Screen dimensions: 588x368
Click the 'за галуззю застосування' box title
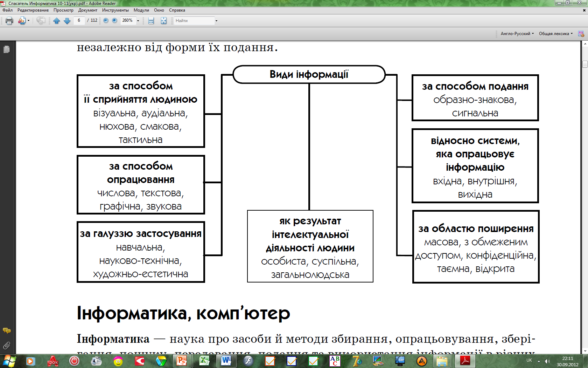tap(141, 234)
